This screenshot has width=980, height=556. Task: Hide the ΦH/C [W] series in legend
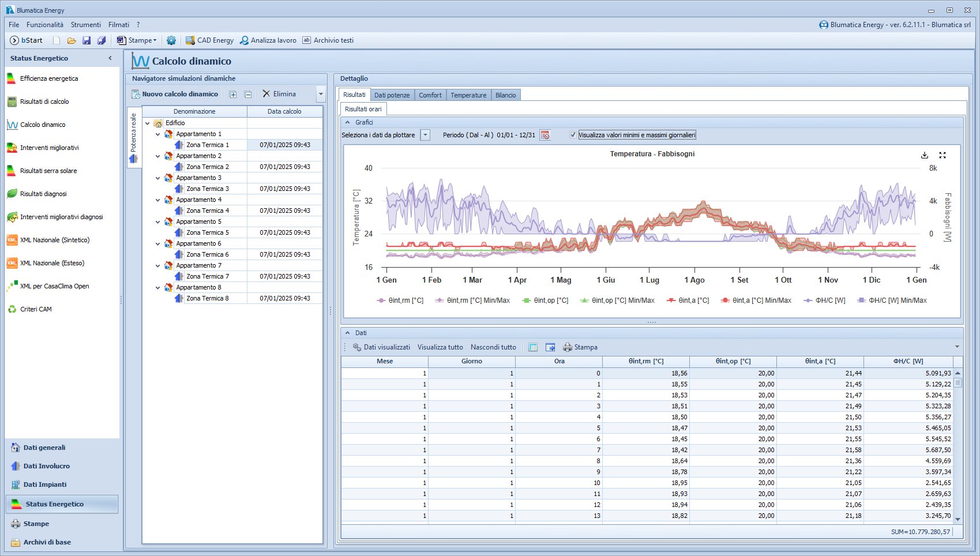pos(825,300)
